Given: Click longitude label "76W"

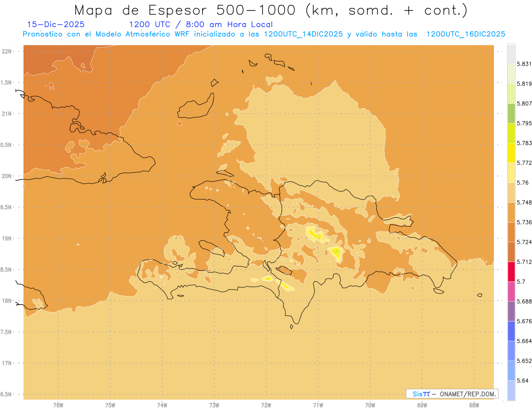Looking at the screenshot, I should click(58, 405).
